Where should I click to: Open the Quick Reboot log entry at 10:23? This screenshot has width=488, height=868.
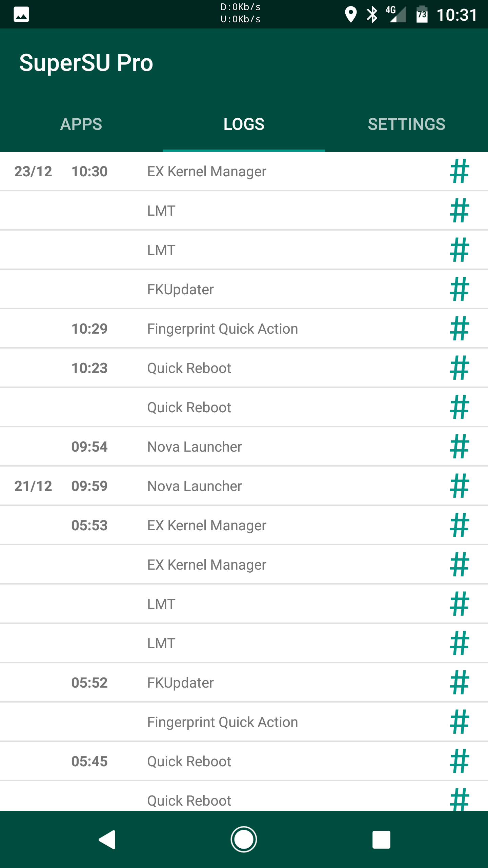[x=244, y=368]
